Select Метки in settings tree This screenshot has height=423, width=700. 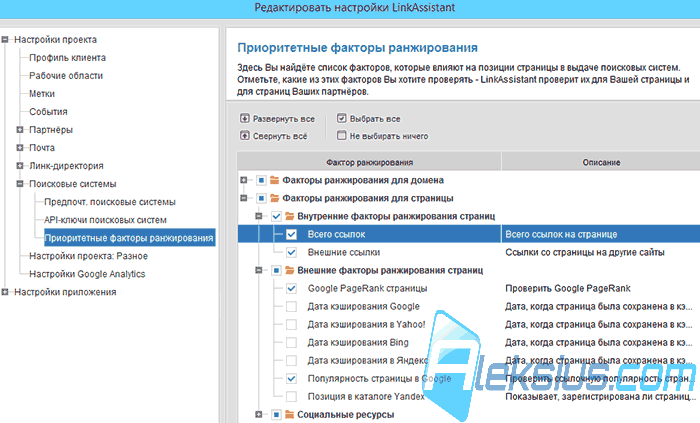[42, 94]
